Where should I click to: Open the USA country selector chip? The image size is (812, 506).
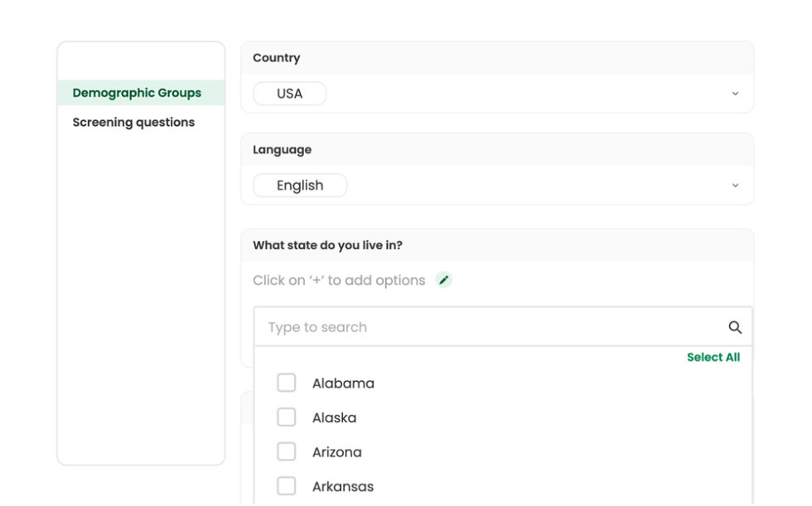(x=290, y=94)
